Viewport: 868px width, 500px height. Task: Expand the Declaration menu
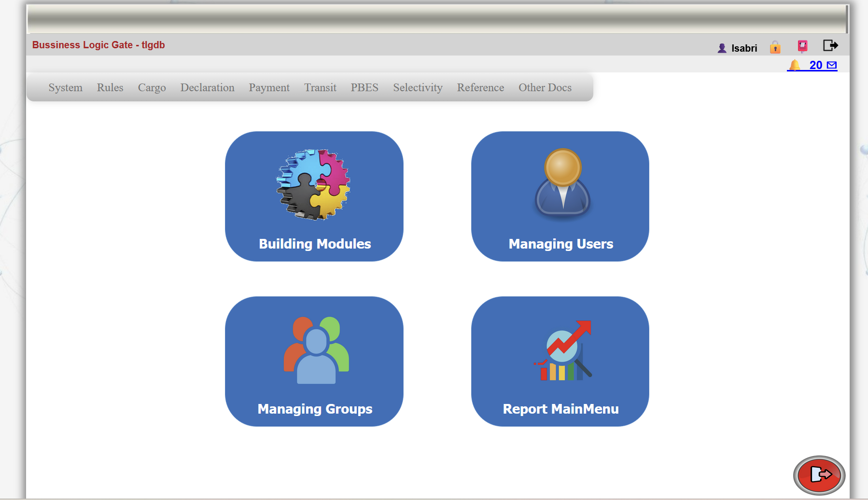coord(207,87)
